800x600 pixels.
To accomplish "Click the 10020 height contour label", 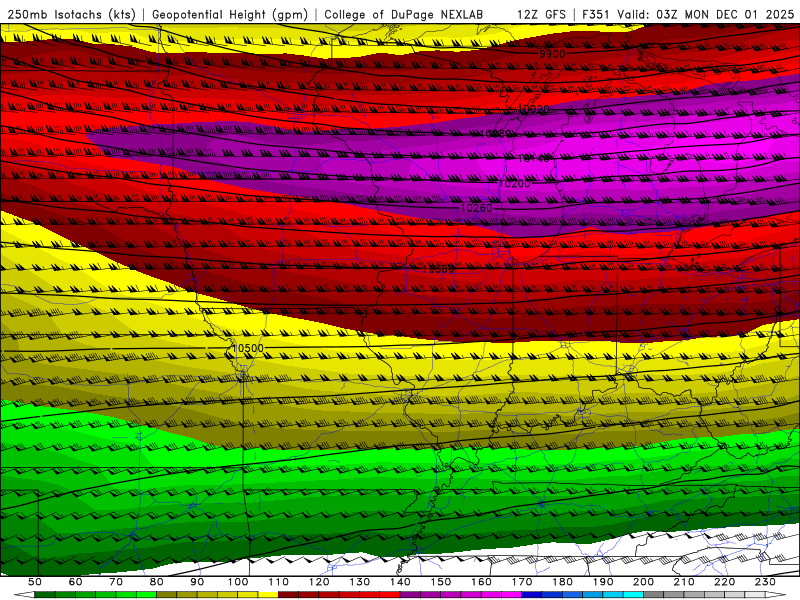I will (x=534, y=109).
